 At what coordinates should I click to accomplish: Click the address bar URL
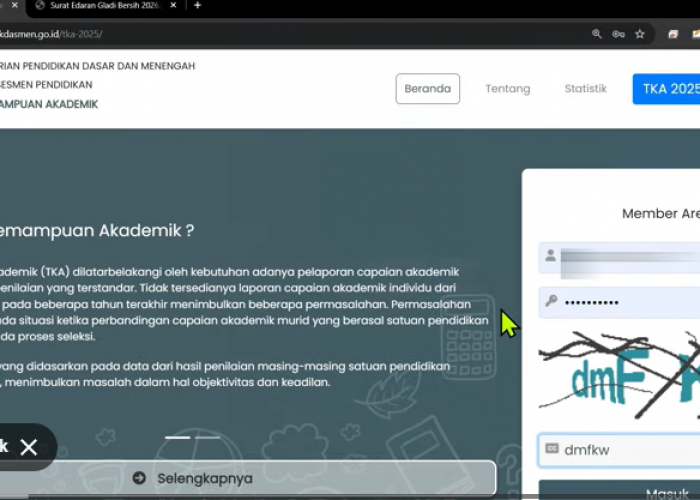pos(51,34)
